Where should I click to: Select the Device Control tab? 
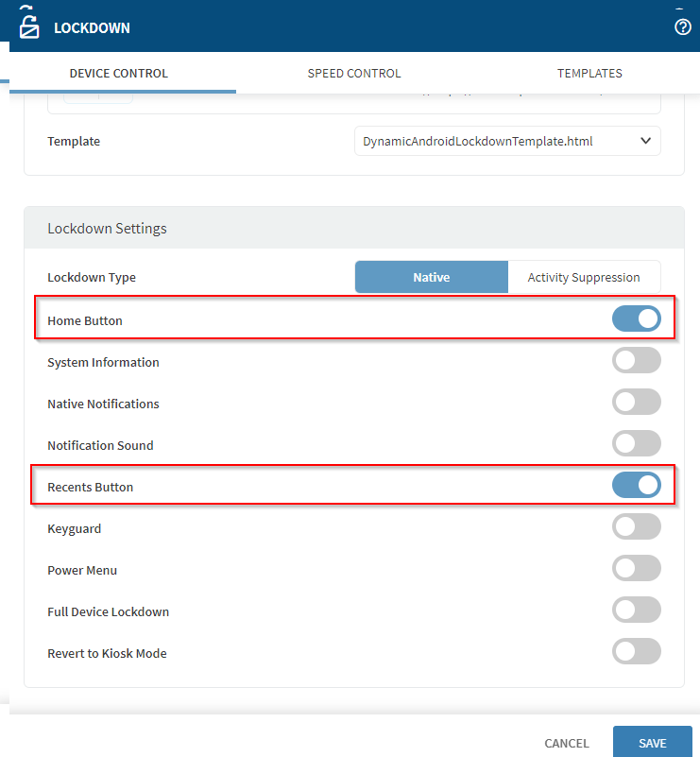119,73
